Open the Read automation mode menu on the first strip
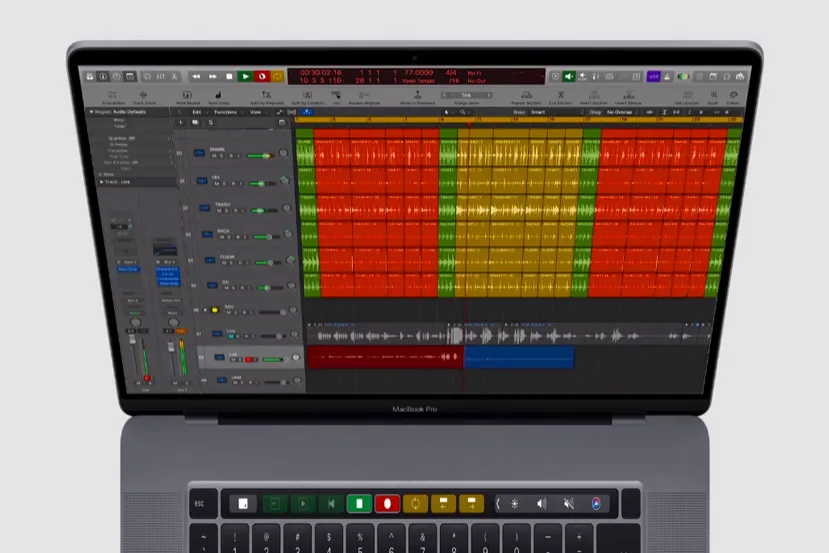The image size is (829, 553). click(x=134, y=313)
